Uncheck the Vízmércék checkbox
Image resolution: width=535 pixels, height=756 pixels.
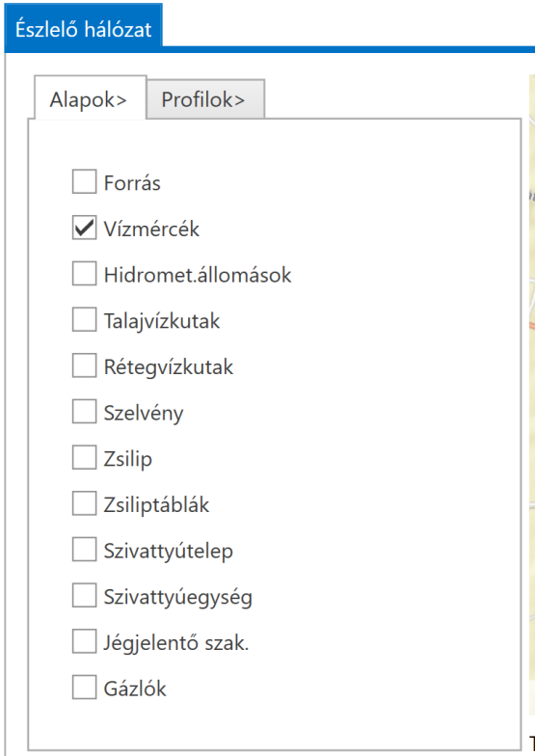pos(85,228)
